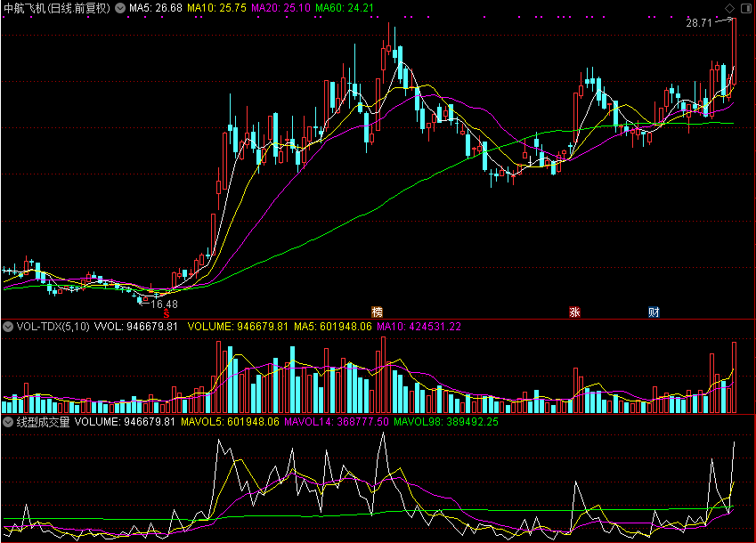Expand the 线型成交量 indicator menu arrow
Image resolution: width=756 pixels, height=543 pixels.
(8, 422)
